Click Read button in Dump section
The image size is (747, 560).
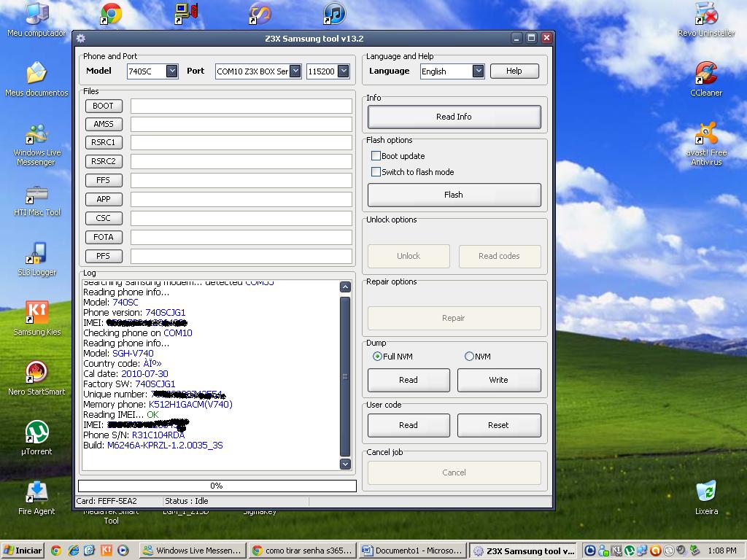409,380
